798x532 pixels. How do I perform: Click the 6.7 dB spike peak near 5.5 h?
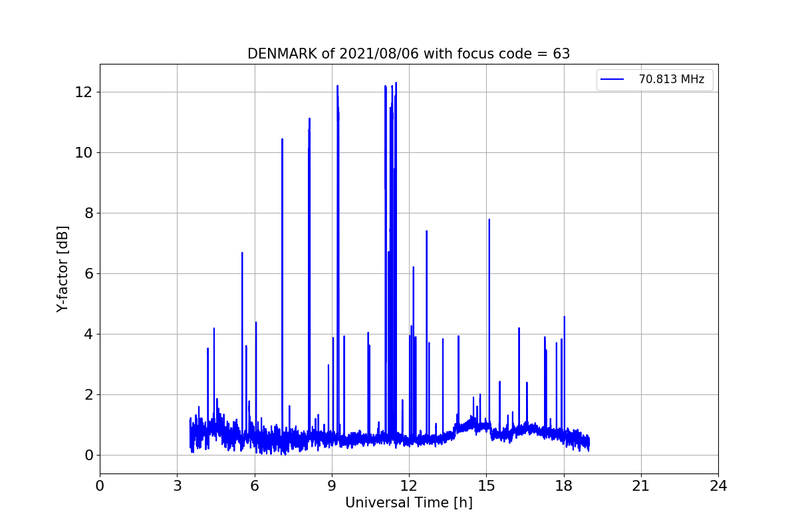(x=242, y=253)
